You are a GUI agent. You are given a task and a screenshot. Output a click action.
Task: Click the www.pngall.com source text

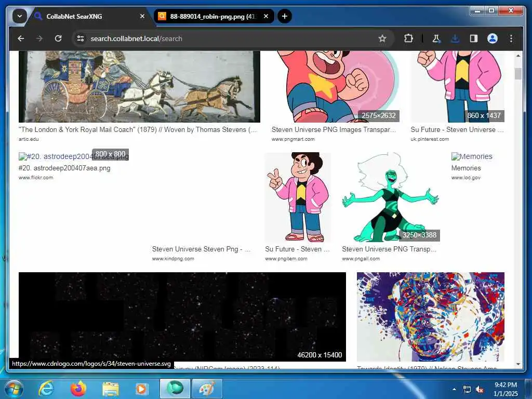(x=361, y=259)
